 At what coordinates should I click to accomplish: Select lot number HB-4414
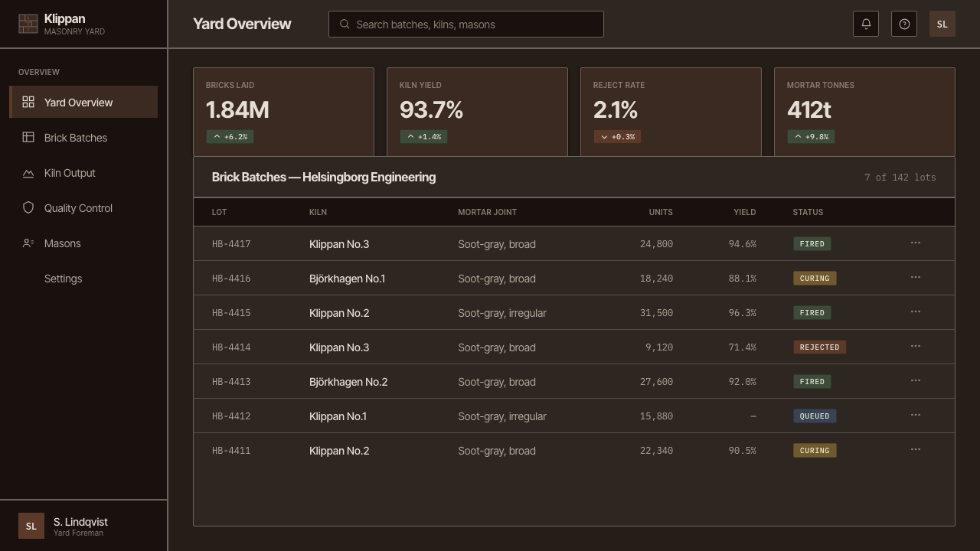coord(231,347)
